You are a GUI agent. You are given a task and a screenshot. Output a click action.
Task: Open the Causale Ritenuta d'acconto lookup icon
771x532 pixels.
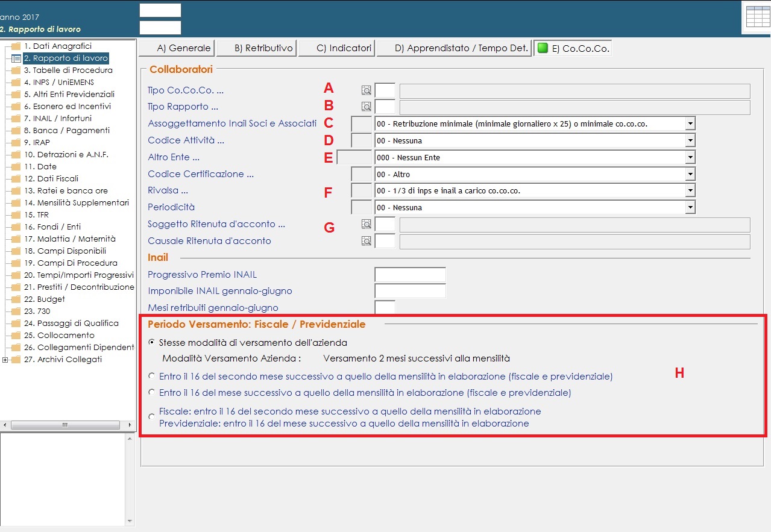367,241
